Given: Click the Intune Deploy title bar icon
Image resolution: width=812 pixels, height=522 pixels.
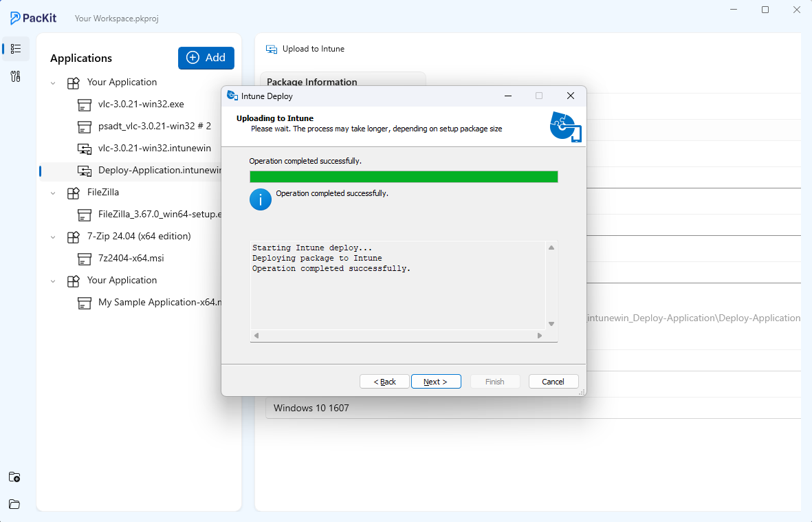Looking at the screenshot, I should point(232,96).
